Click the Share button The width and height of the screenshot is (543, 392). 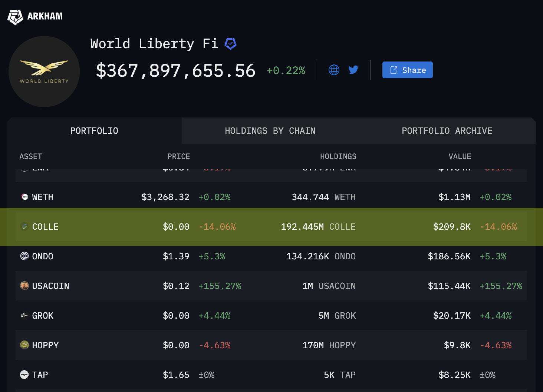tap(407, 70)
